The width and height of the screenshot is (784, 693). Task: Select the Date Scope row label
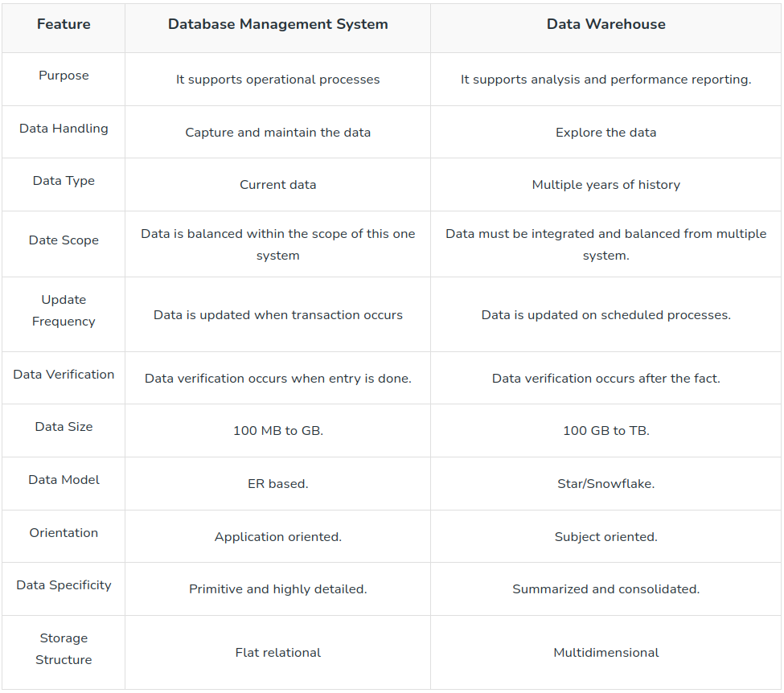click(x=64, y=240)
